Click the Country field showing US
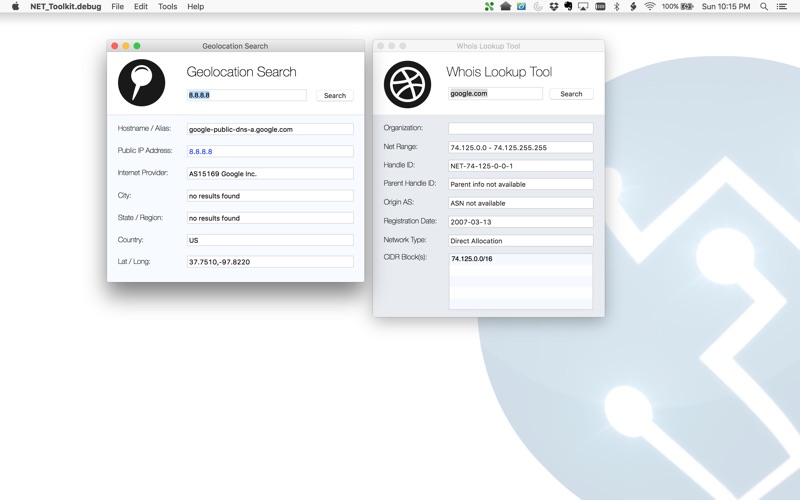Screen dimensions: 800x500 [270, 240]
